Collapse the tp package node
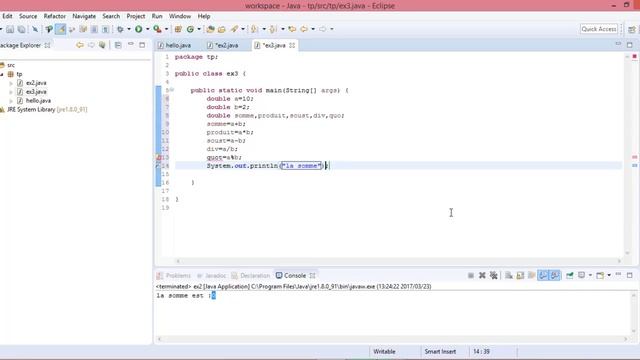640x360 pixels. click(x=2, y=74)
